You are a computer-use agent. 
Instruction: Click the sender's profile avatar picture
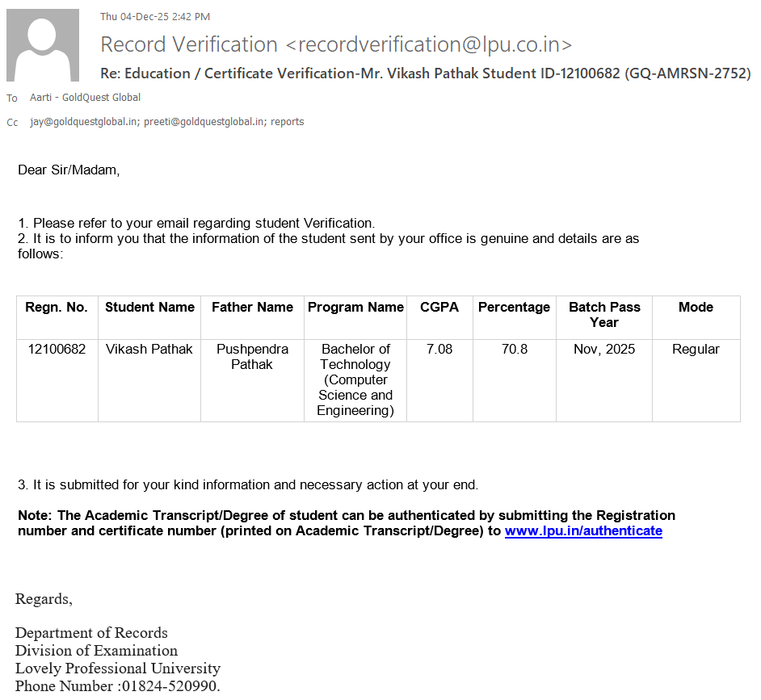click(x=43, y=45)
